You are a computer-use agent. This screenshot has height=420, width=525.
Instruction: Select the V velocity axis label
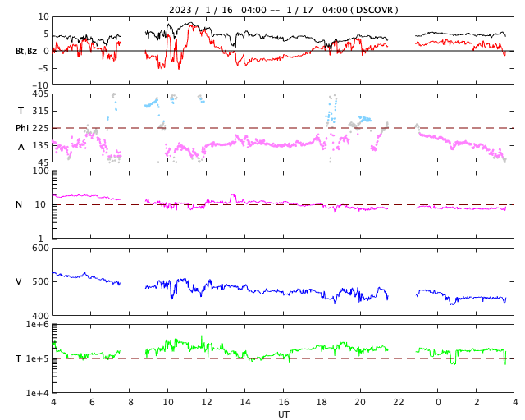(18, 281)
